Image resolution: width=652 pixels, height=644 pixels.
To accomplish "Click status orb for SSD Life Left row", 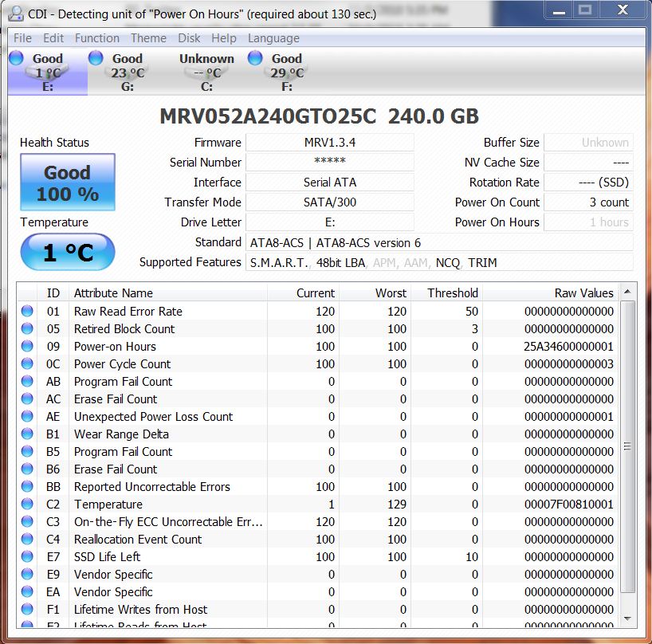I will pos(27,557).
